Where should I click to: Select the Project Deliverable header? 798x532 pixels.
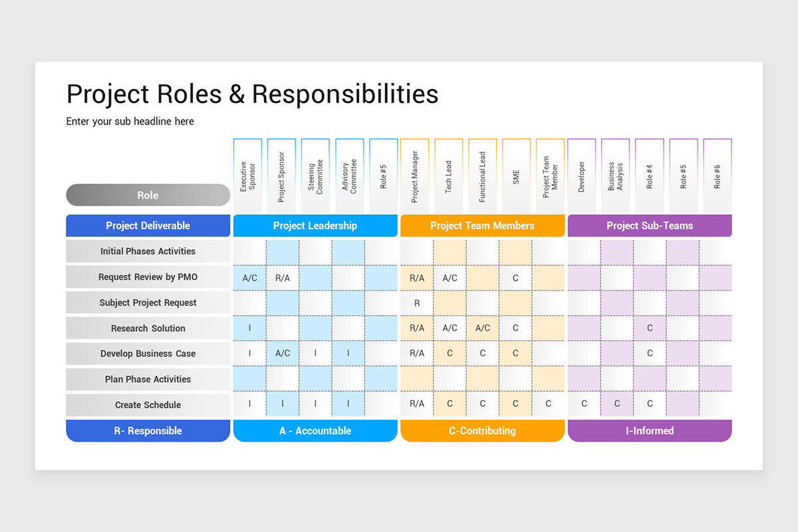point(148,225)
